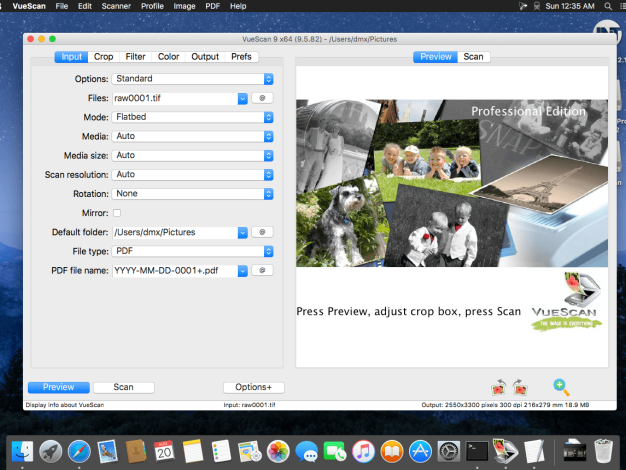
Task: Open the Mail app in the dock
Action: 107,452
